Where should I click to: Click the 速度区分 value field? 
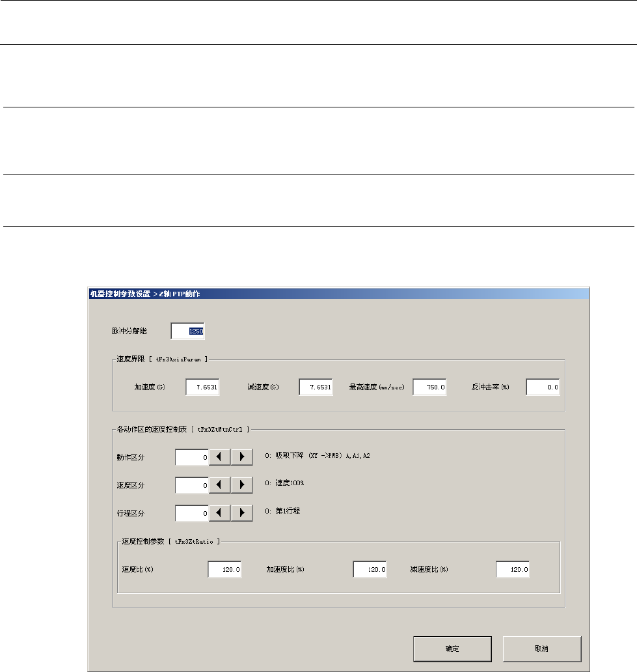[x=192, y=485]
